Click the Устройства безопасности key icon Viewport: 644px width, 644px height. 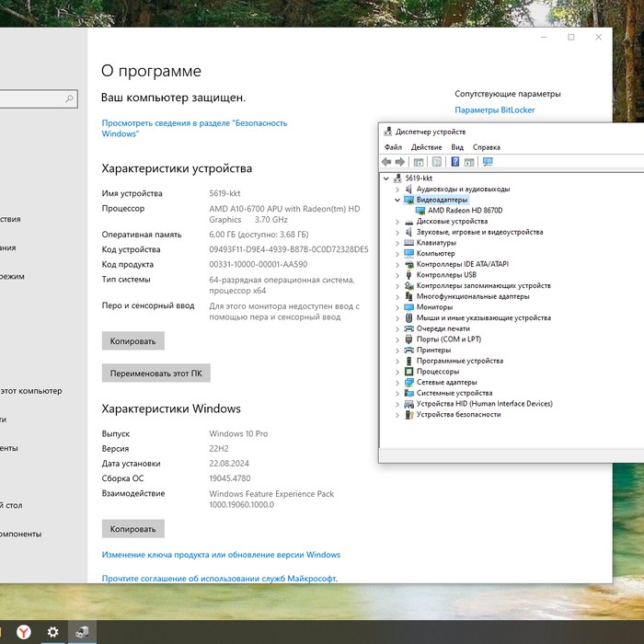click(408, 414)
